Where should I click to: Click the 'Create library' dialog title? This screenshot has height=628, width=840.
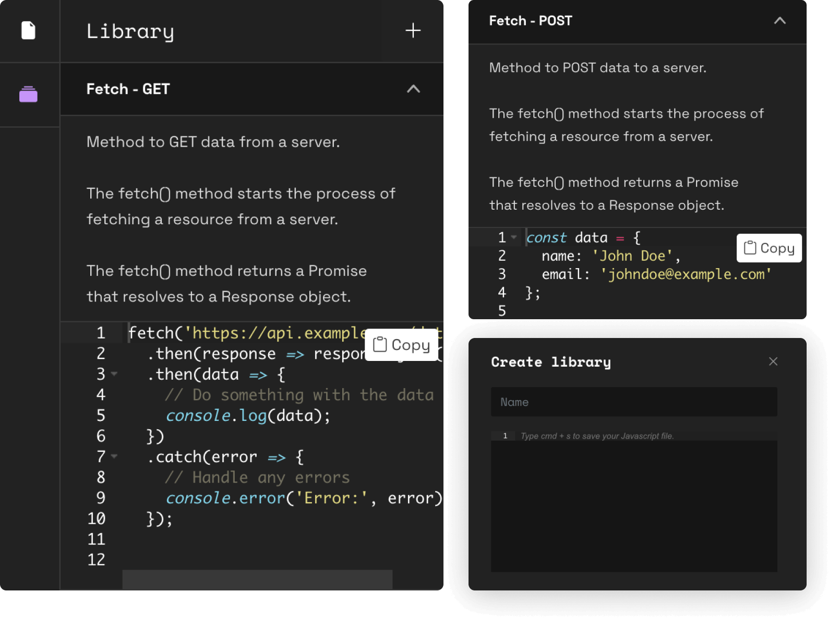[x=551, y=362]
